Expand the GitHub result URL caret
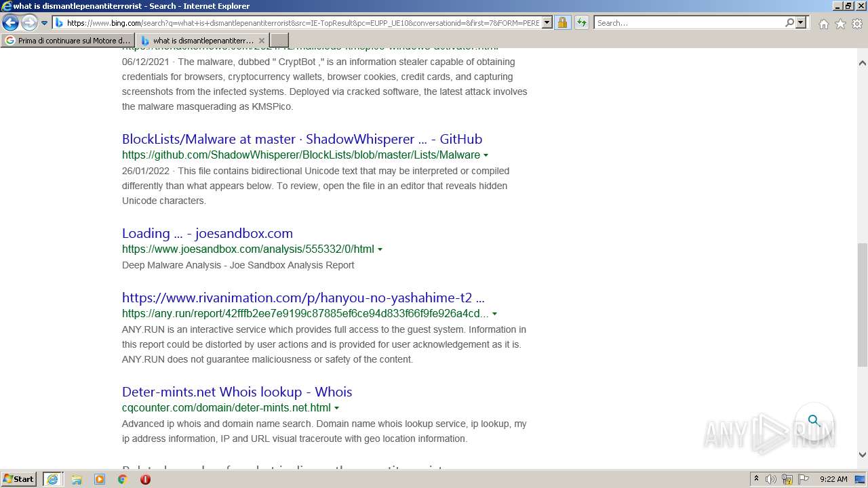 click(486, 155)
